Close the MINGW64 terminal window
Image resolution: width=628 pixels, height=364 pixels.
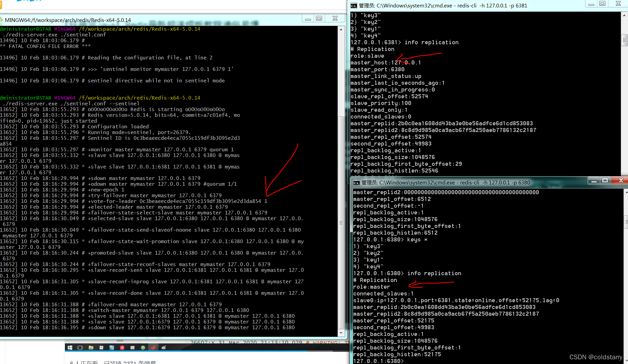(x=335, y=18)
